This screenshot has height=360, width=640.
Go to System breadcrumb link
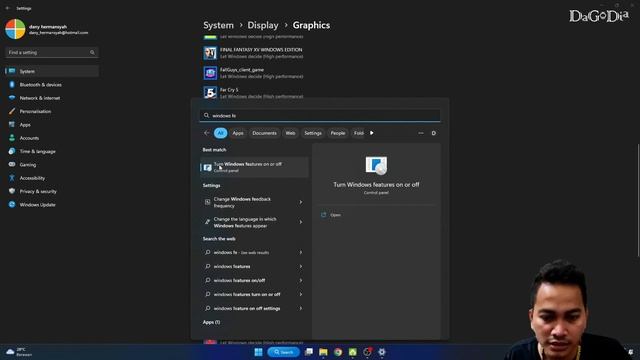(218, 25)
